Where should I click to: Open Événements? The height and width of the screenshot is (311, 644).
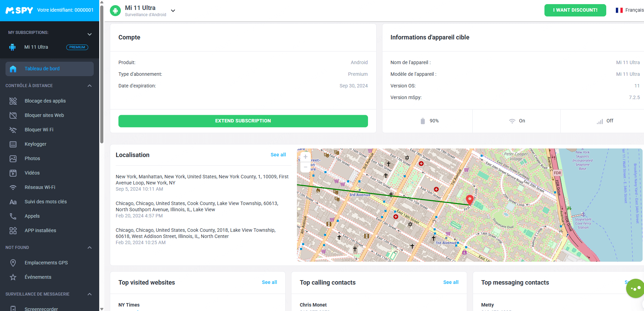(x=38, y=277)
